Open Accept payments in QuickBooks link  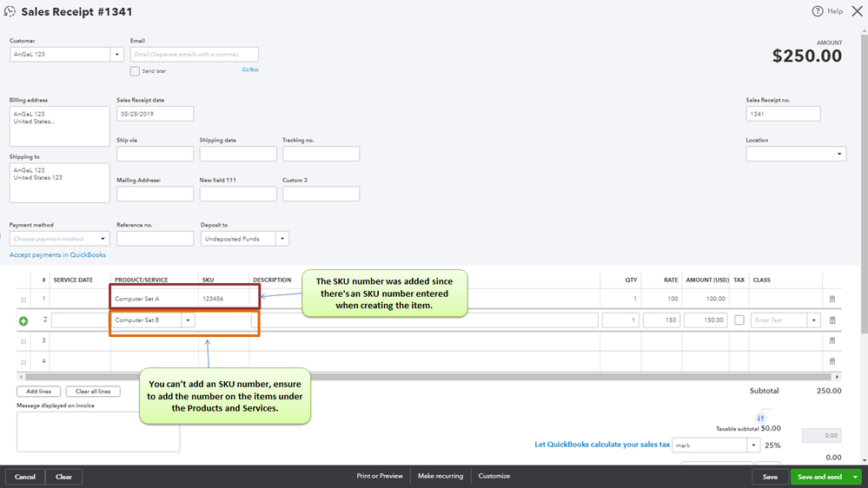(57, 254)
